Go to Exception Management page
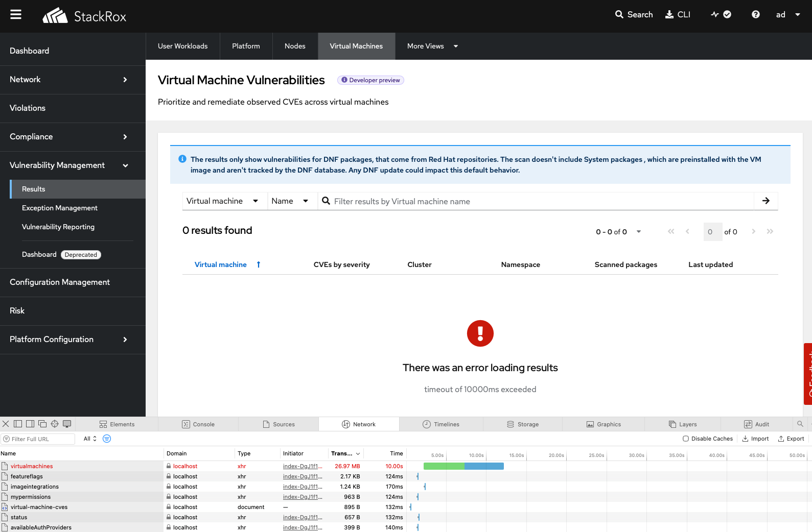The height and width of the screenshot is (532, 812). coord(59,208)
